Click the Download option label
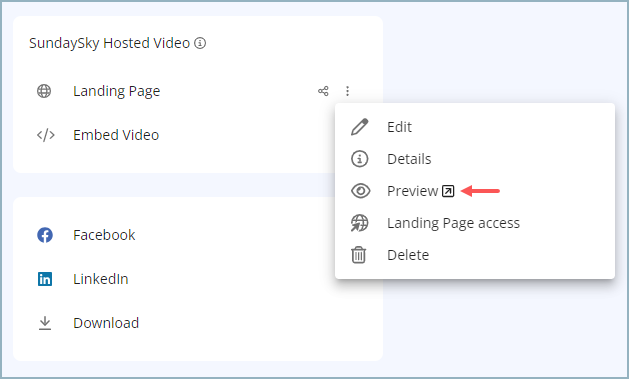 coord(106,323)
